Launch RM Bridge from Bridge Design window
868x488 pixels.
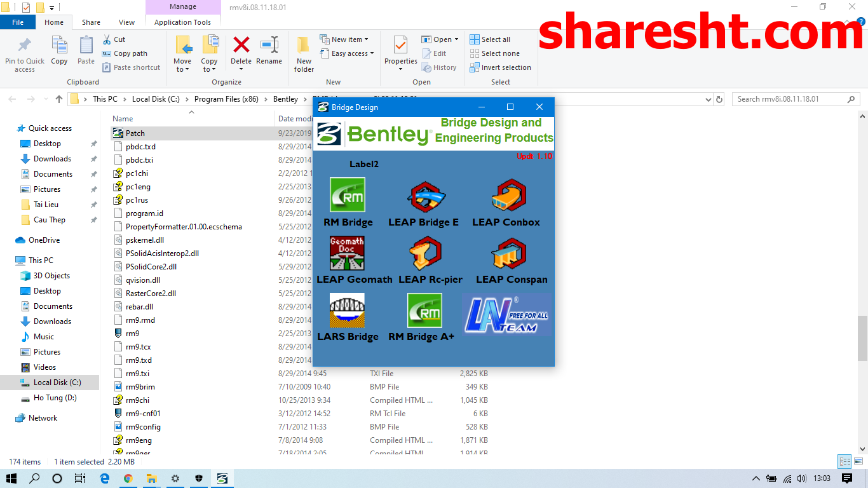(348, 194)
